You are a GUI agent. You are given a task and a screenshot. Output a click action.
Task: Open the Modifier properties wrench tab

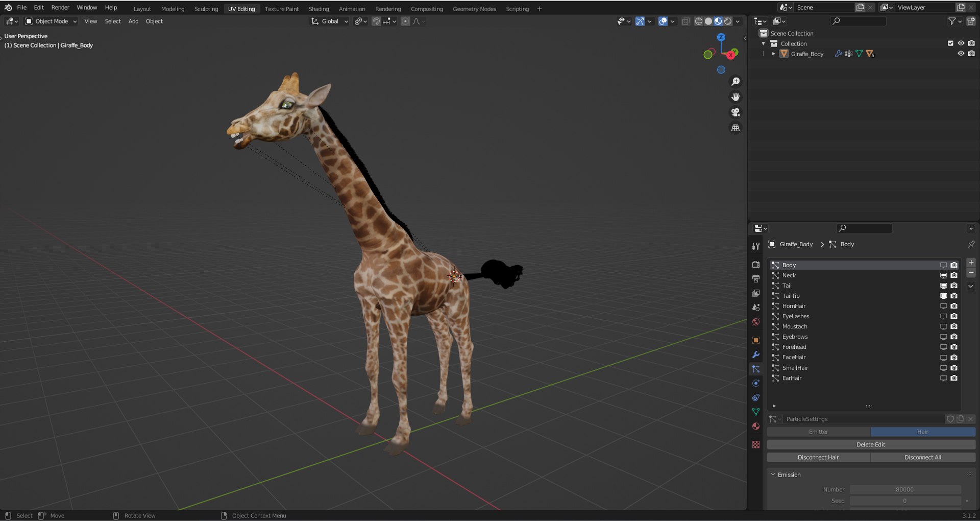click(x=756, y=354)
